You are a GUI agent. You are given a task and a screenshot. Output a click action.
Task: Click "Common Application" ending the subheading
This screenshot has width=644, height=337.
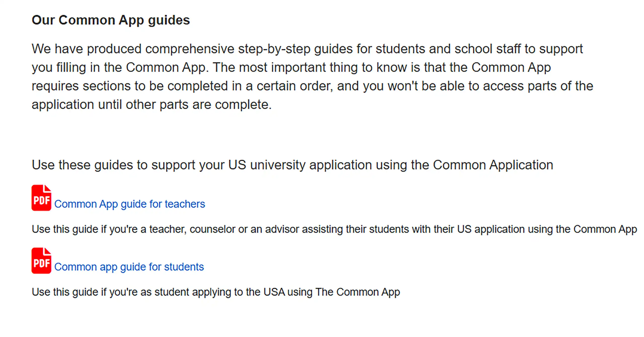pyautogui.click(x=493, y=165)
